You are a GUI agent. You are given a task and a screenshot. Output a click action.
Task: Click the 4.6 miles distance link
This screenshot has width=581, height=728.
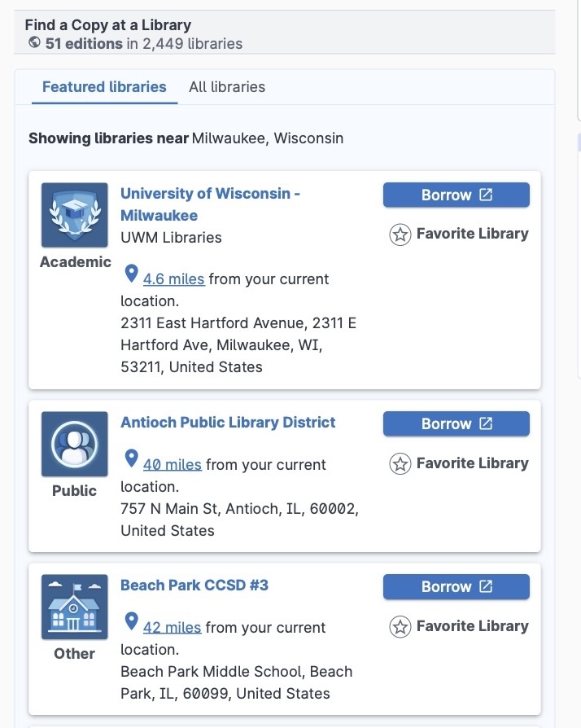(173, 279)
